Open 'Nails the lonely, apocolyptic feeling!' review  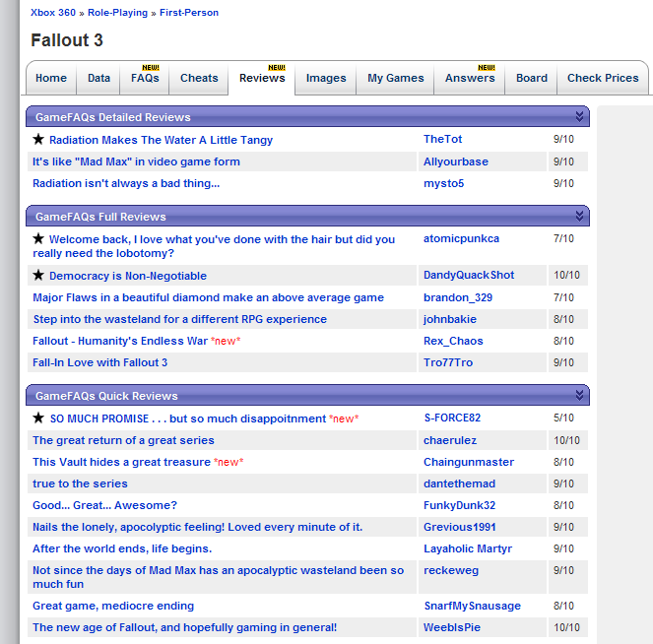tap(197, 527)
